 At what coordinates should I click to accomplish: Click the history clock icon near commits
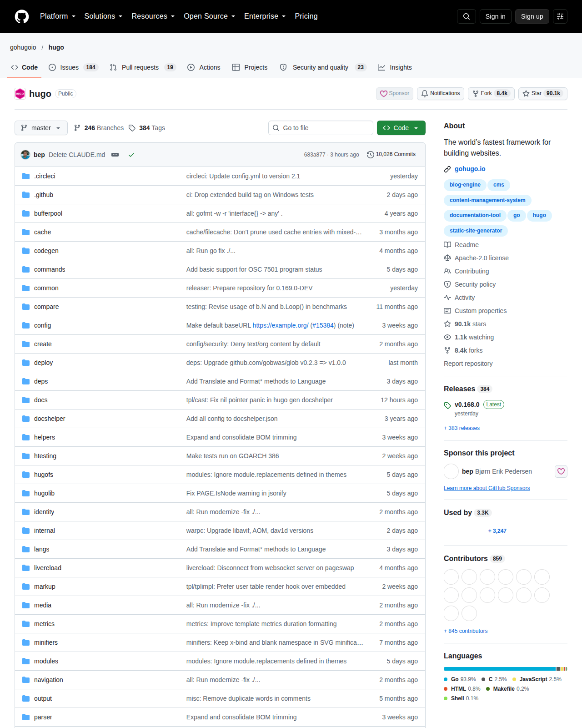[x=371, y=155]
